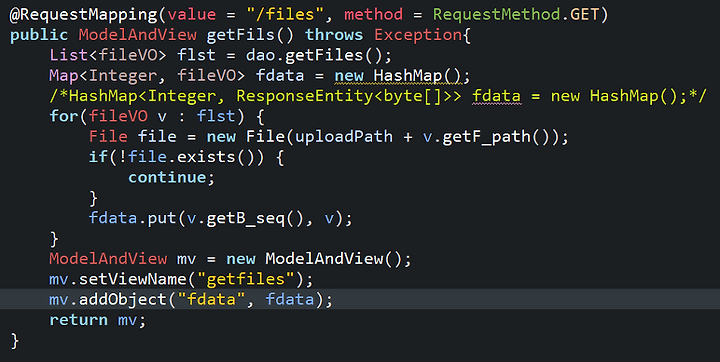720x362 pixels.
Task: Click the @RequestMapping annotation
Action: (x=84, y=15)
